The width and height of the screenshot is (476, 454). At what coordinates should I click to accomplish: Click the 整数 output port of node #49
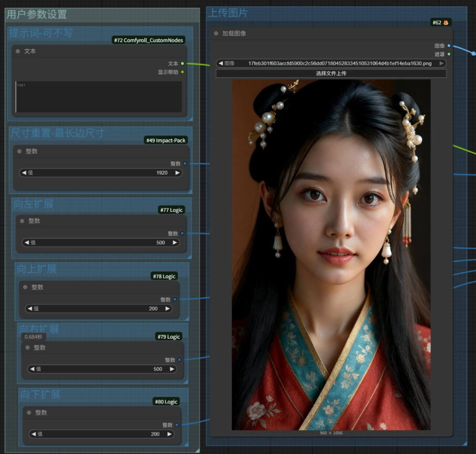pos(185,163)
